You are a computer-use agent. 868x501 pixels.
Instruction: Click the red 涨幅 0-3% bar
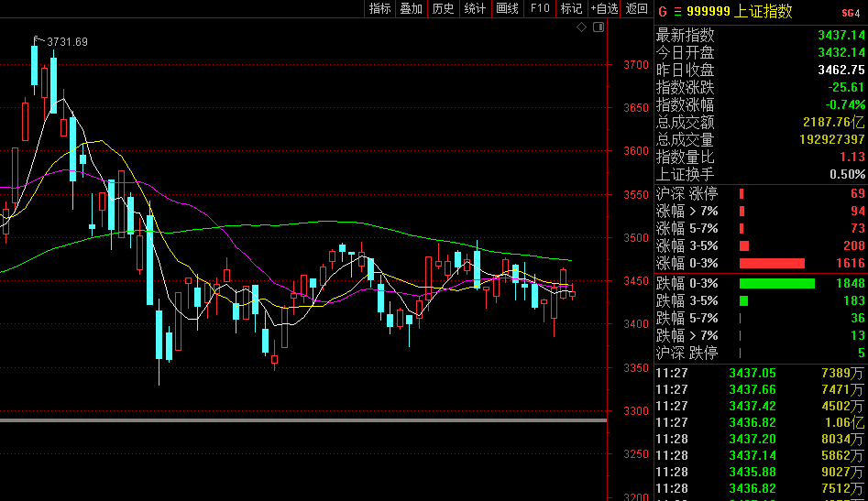[772, 263]
